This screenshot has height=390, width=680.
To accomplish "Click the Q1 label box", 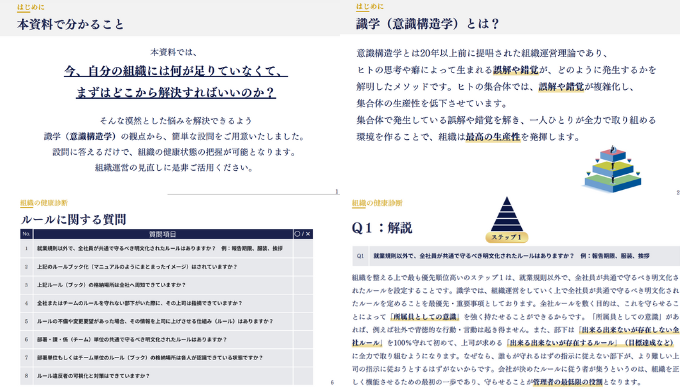I will click(x=360, y=256).
